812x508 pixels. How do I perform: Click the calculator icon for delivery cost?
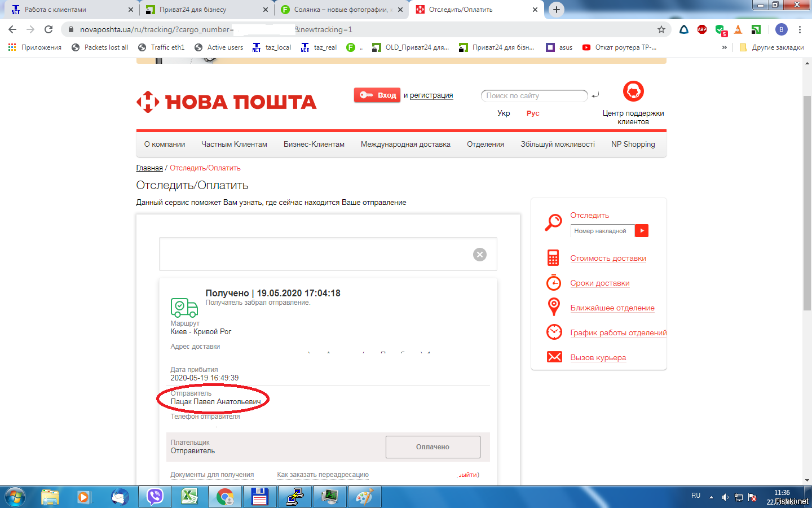click(553, 258)
